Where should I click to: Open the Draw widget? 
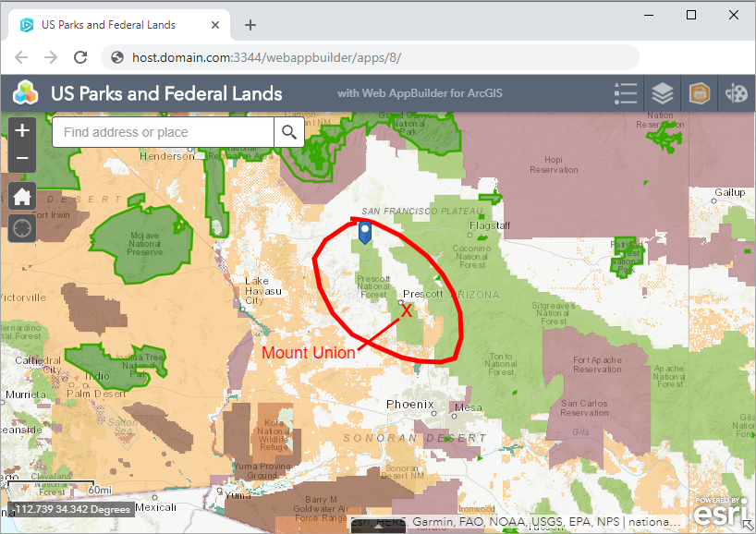click(736, 92)
